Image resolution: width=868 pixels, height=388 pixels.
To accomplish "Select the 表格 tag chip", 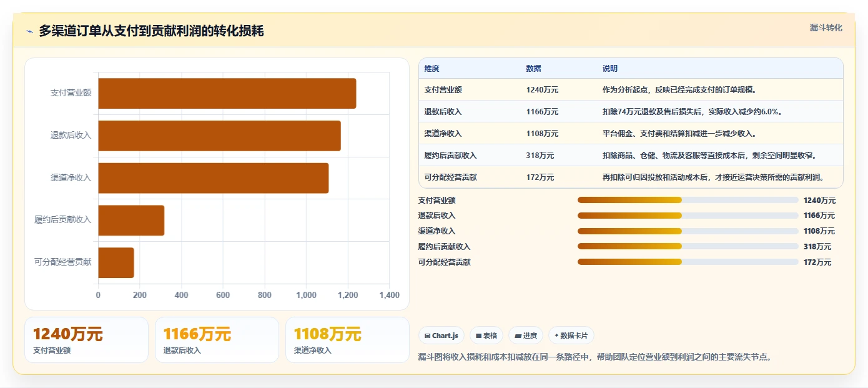I will click(x=486, y=336).
